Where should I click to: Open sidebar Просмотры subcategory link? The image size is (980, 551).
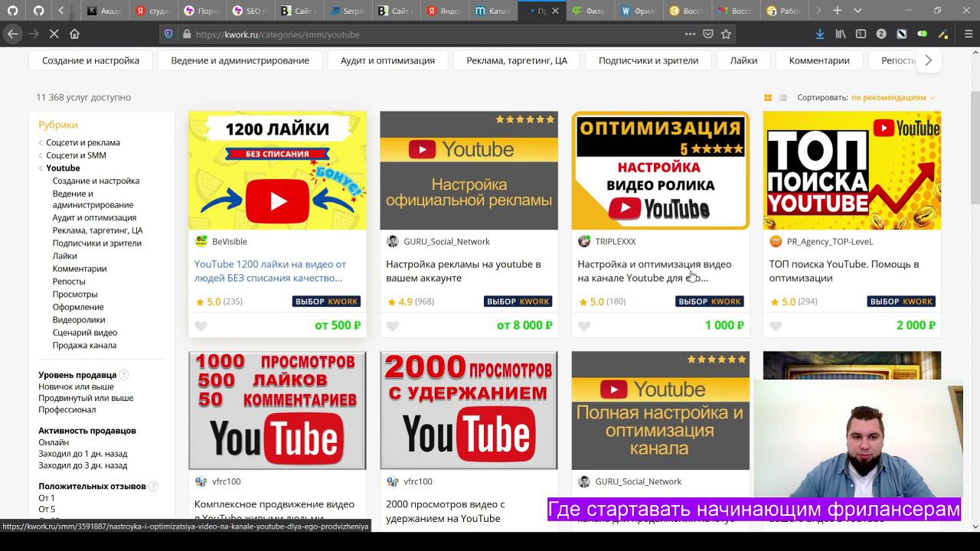pos(75,295)
